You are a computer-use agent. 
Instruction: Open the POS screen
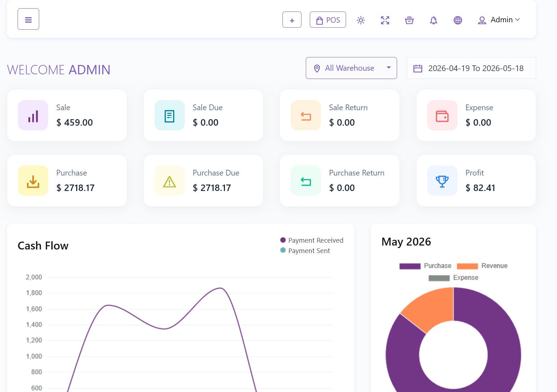(x=328, y=20)
